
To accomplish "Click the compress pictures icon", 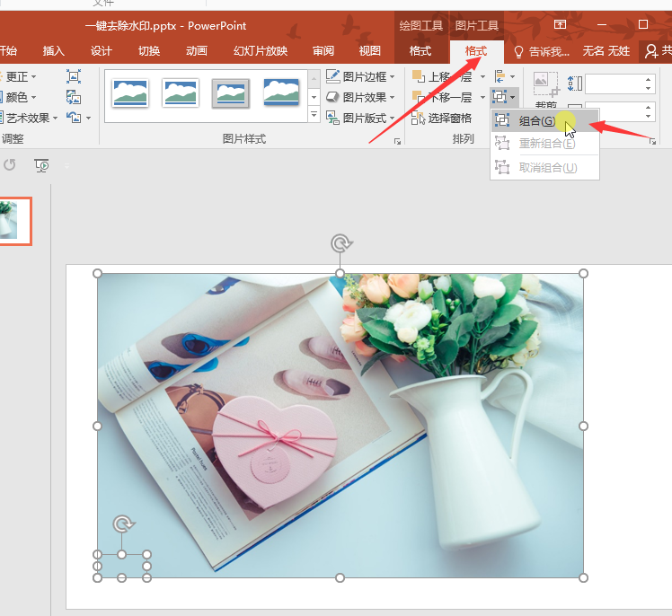I will click(x=74, y=76).
